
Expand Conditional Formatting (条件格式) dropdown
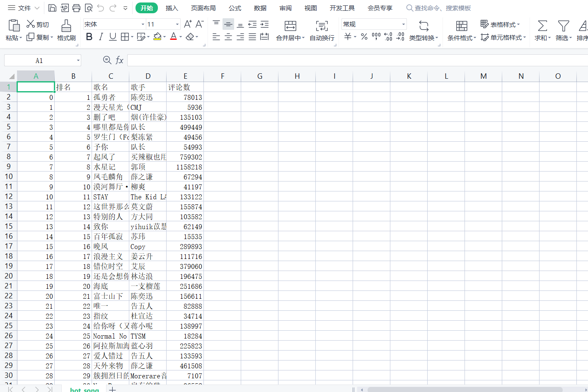[x=474, y=38]
